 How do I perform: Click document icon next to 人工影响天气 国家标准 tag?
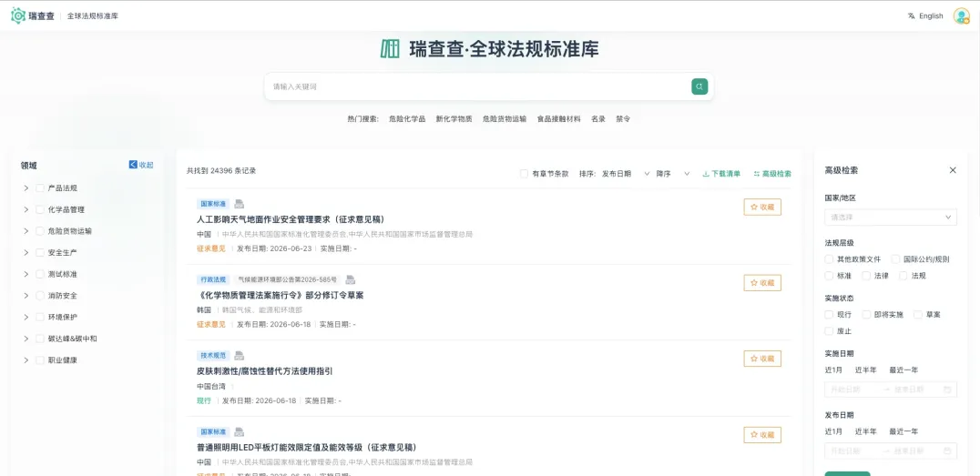point(239,204)
